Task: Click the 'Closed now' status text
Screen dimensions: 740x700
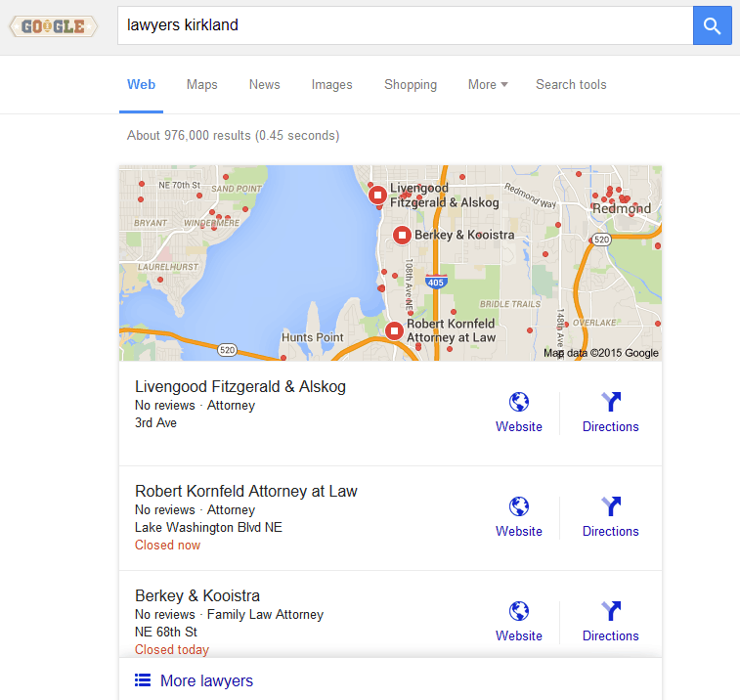Action: point(167,546)
